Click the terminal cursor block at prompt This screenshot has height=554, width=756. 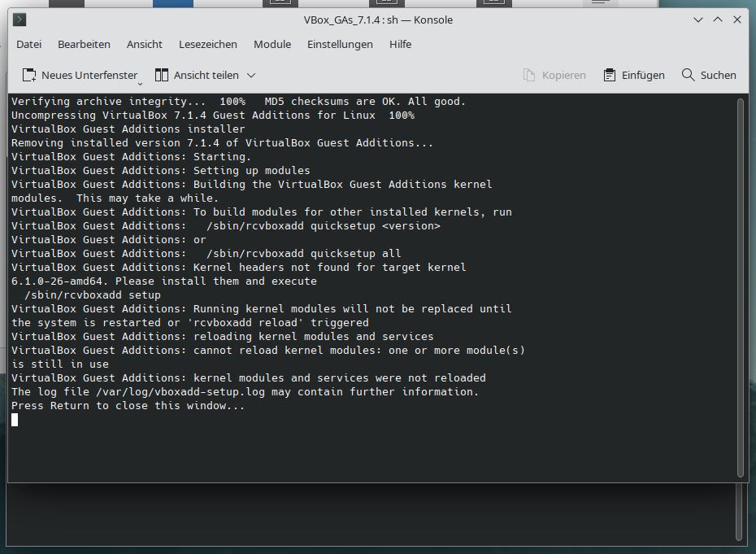pos(15,420)
